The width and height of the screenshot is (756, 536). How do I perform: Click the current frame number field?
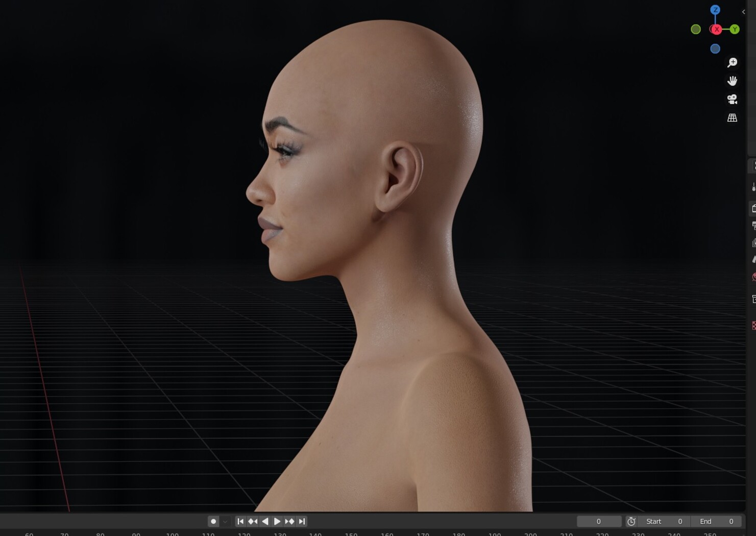pos(599,521)
